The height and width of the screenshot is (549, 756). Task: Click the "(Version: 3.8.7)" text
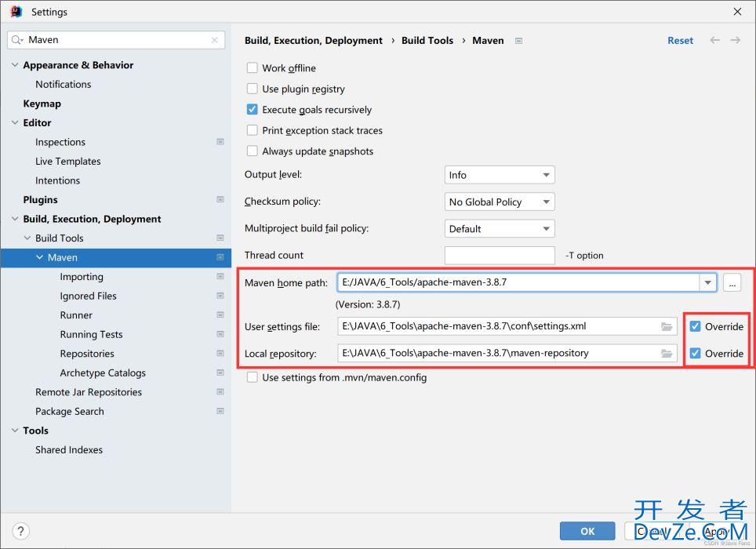368,304
